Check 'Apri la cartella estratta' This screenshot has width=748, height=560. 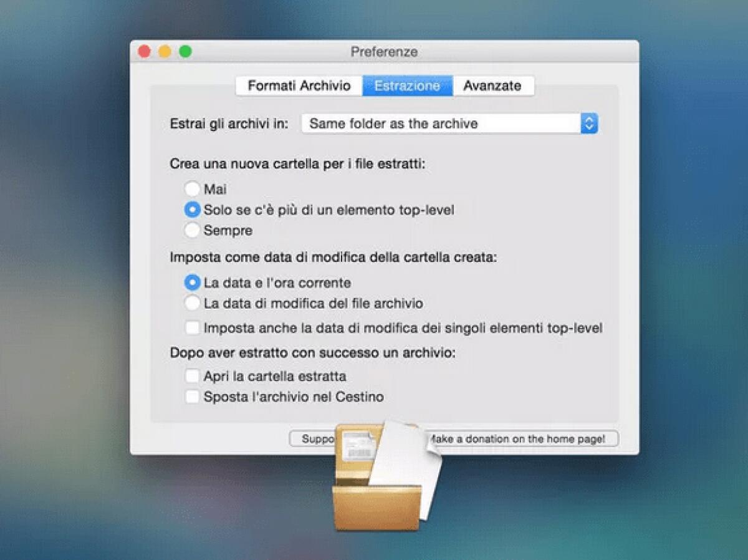coord(192,375)
